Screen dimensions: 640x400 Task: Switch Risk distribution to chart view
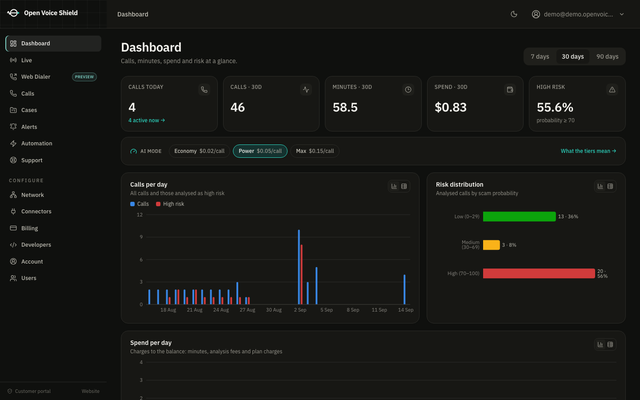point(600,186)
